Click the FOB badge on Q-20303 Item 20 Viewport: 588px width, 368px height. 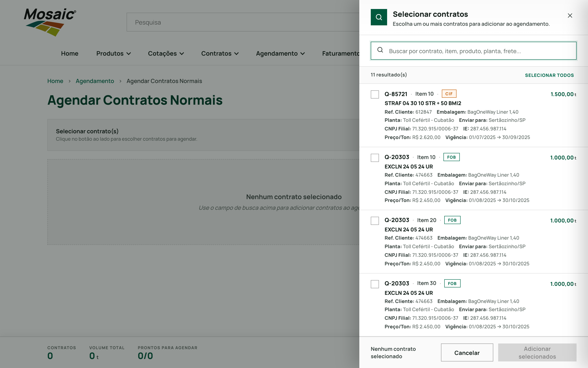click(x=452, y=220)
